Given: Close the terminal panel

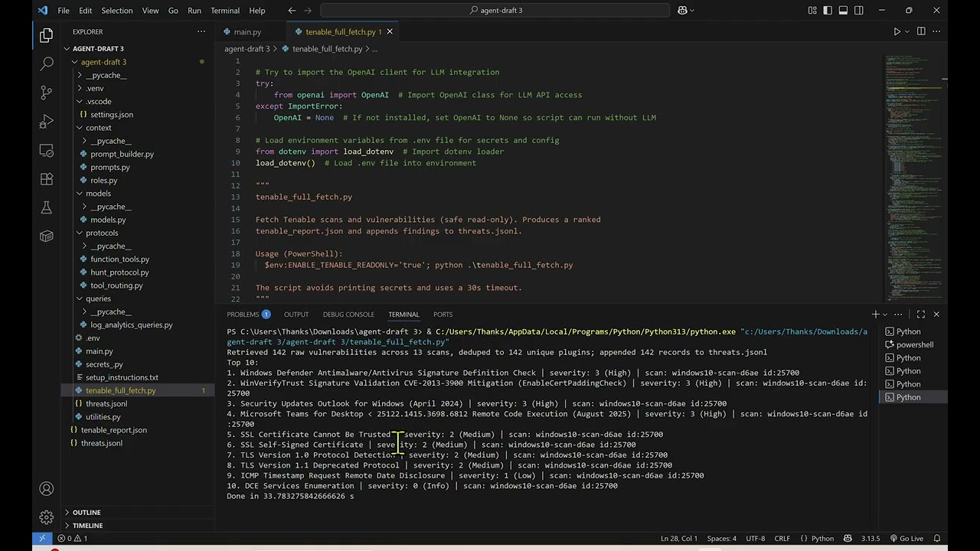Looking at the screenshot, I should pos(936,315).
